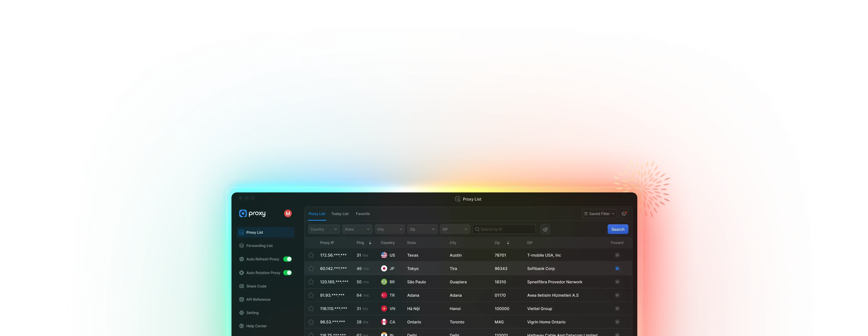The image size is (868, 336).
Task: Expand the Country filter dropdown
Action: pyautogui.click(x=323, y=229)
